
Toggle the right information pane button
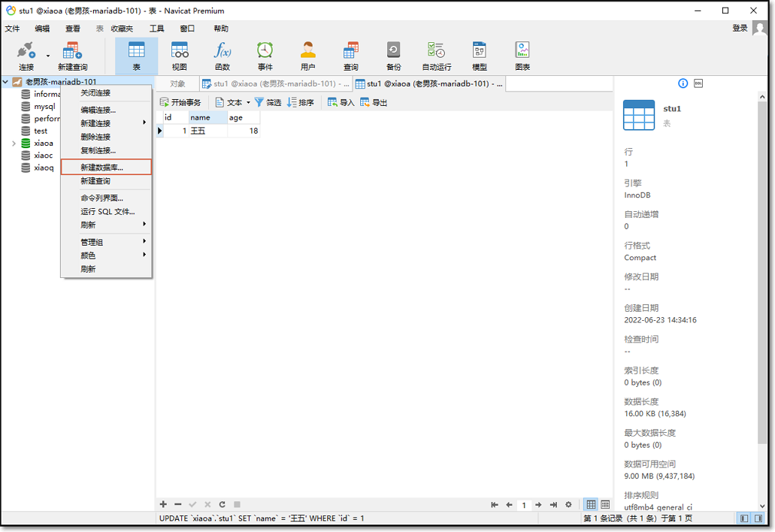click(x=756, y=518)
